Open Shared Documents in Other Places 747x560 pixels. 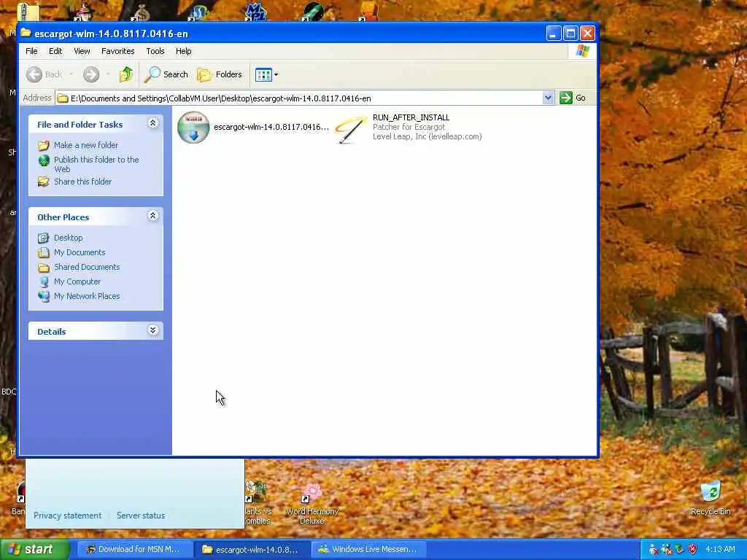(87, 267)
